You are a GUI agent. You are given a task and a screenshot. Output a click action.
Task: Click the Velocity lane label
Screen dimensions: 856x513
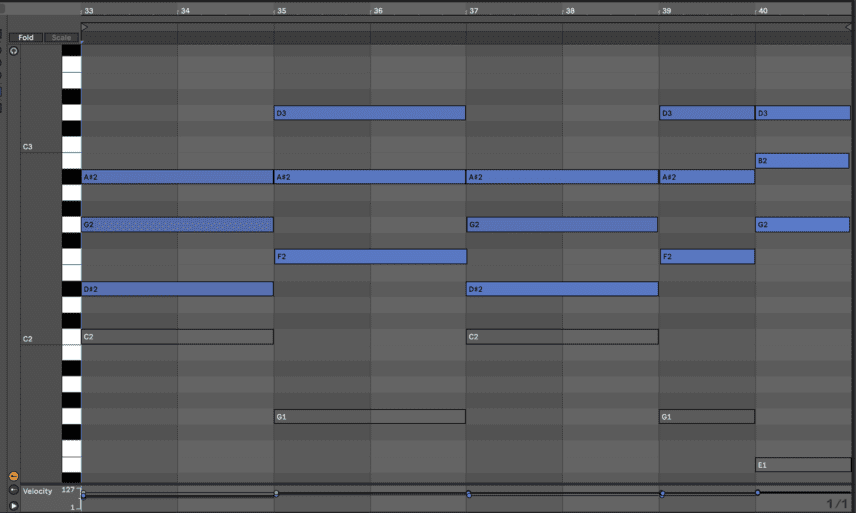[x=38, y=491]
